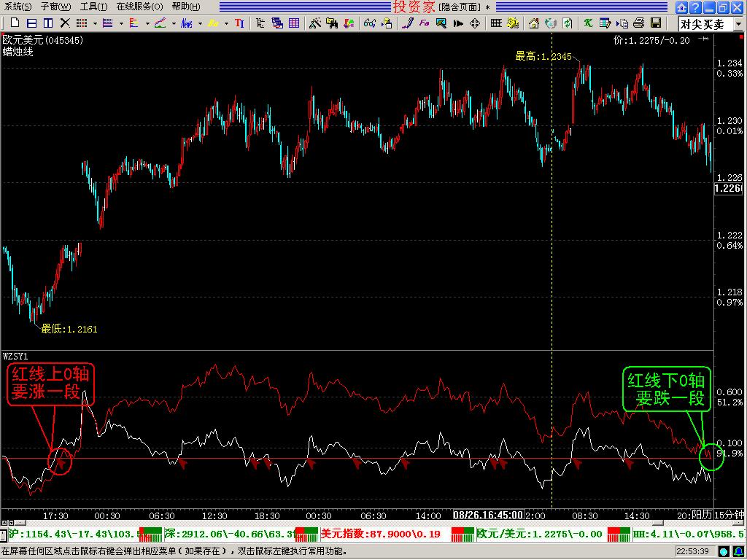Open the purple Fa formula icon
747x560 pixels.
(424, 23)
